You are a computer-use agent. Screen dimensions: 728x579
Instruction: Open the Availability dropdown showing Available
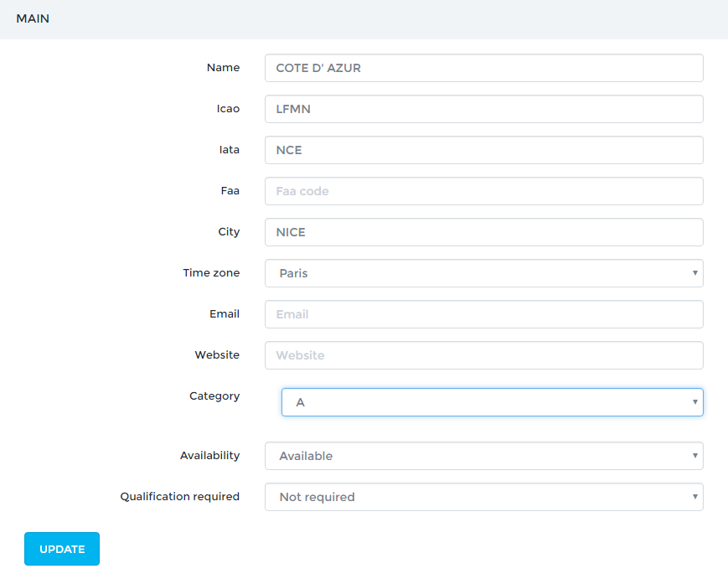[x=483, y=456]
